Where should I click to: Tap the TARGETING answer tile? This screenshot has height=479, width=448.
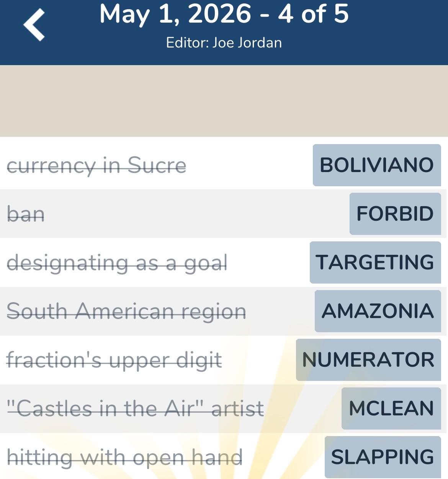(375, 262)
